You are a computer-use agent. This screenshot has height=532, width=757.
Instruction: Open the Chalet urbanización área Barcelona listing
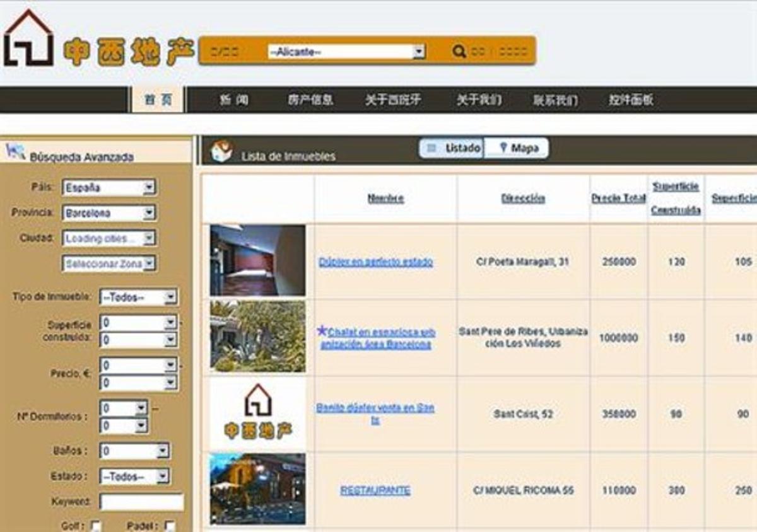[x=376, y=338]
